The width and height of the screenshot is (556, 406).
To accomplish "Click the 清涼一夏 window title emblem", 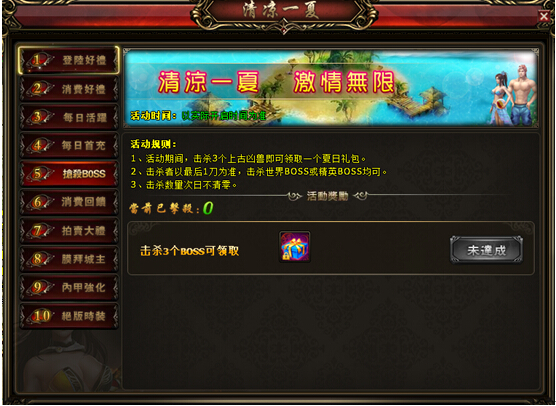I will point(283,13).
